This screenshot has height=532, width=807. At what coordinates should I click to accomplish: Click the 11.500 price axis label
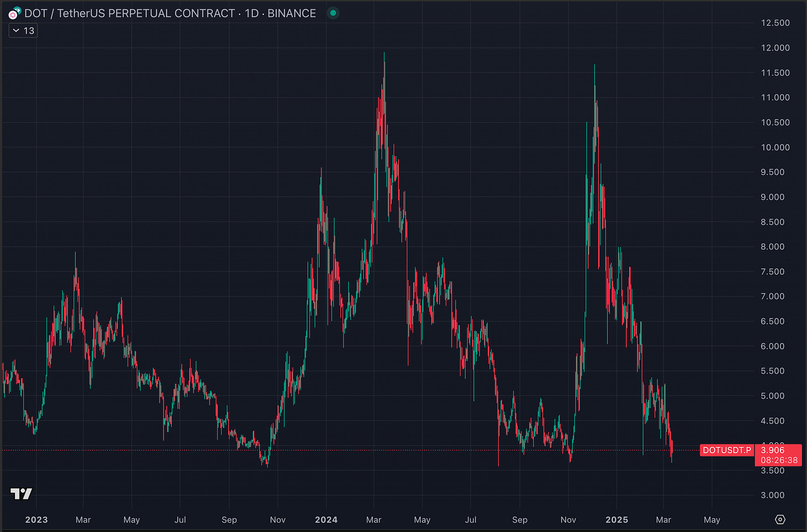pos(775,73)
